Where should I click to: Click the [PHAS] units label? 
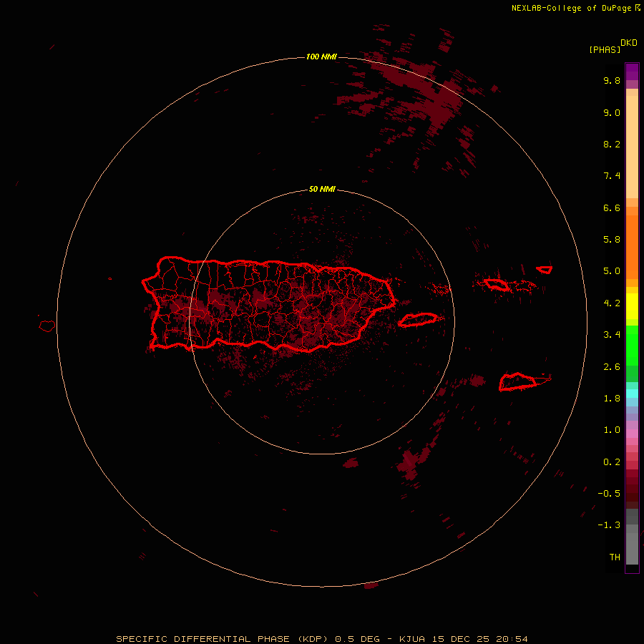click(x=605, y=50)
